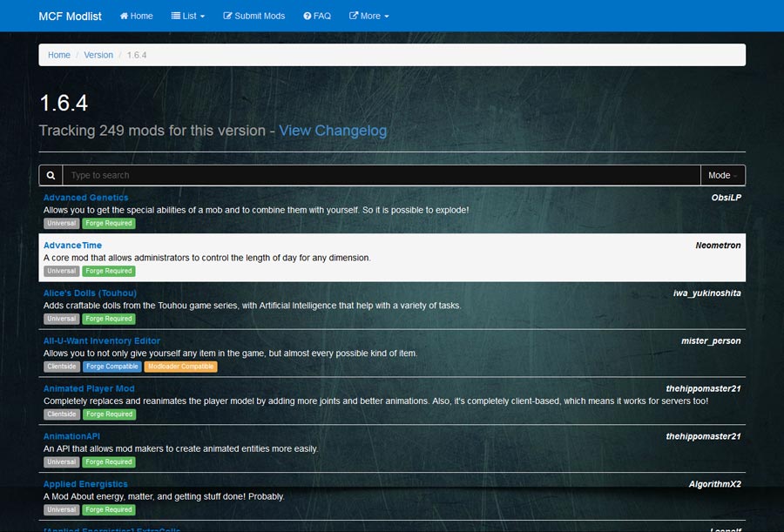Click the AnimationAPI description text

(180, 449)
